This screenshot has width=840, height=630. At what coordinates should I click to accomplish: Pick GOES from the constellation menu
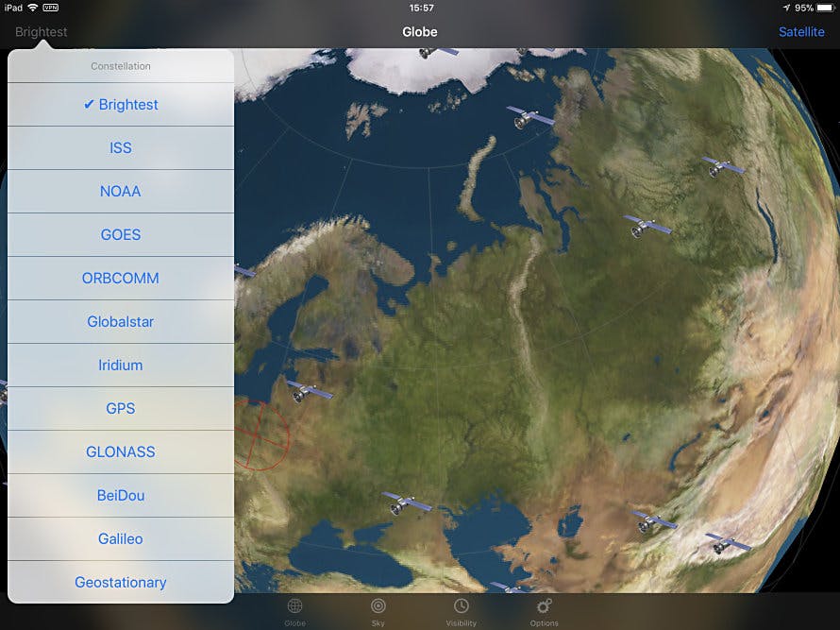click(x=121, y=235)
